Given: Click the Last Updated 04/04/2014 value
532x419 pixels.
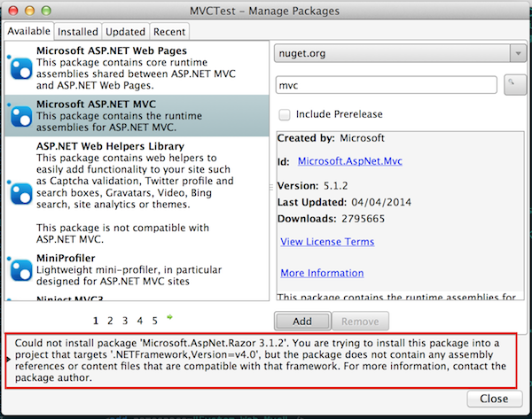Looking at the screenshot, I should click(381, 202).
